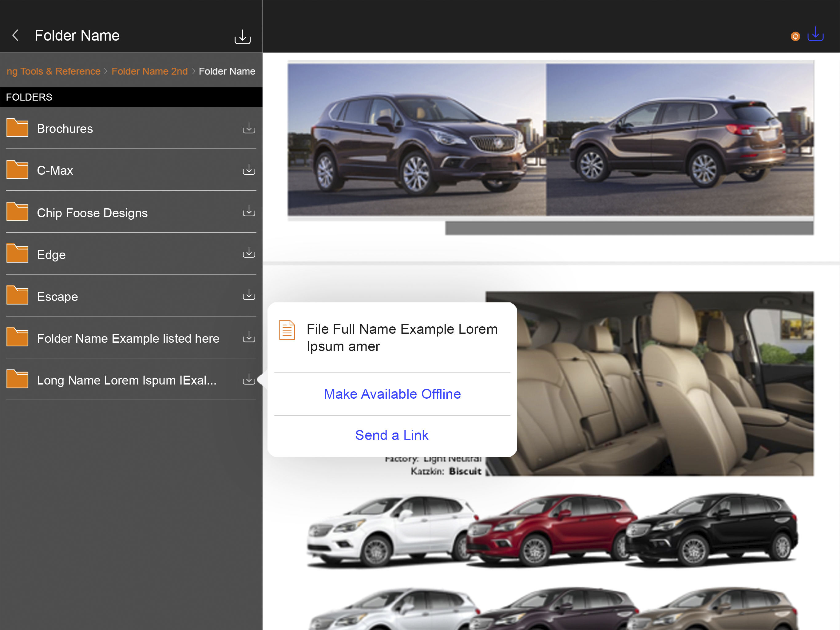
Task: Download Folder Name Example listed here
Action: click(x=249, y=337)
